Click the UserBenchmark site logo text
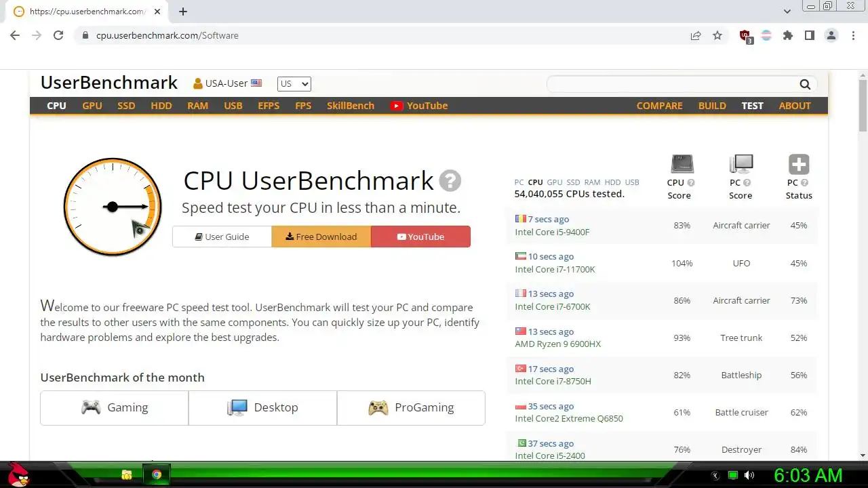Viewport: 868px width, 488px height. click(108, 83)
